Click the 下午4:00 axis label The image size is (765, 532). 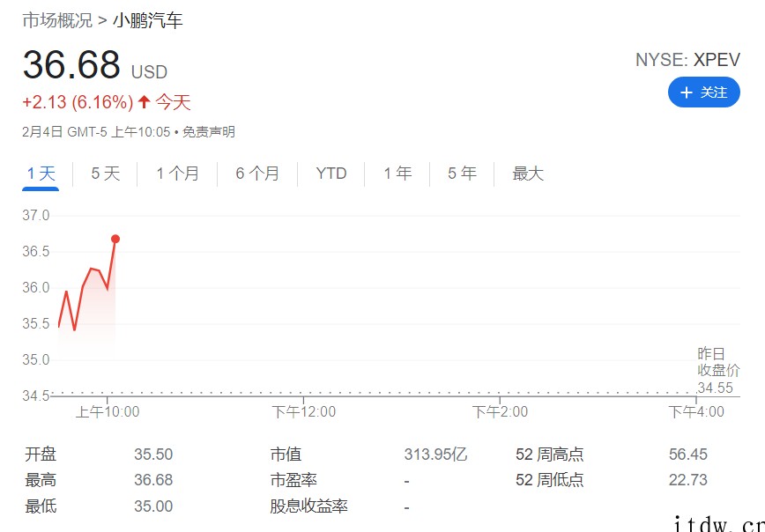pyautogui.click(x=696, y=412)
